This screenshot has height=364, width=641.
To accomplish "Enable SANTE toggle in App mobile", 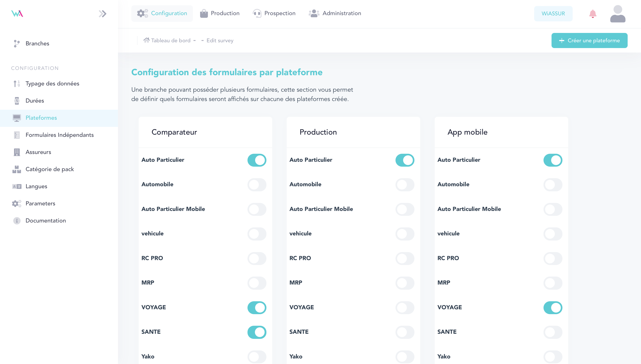I will [x=553, y=332].
